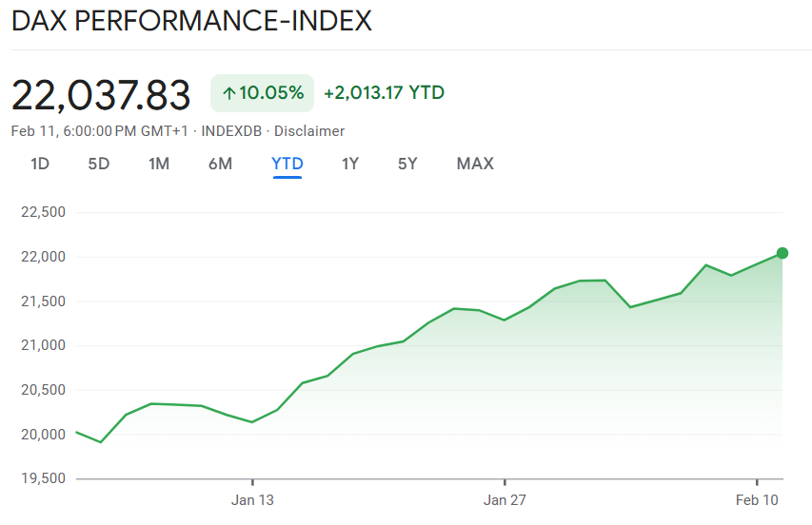The image size is (812, 525).
Task: Click the active YTD tab
Action: tap(287, 164)
